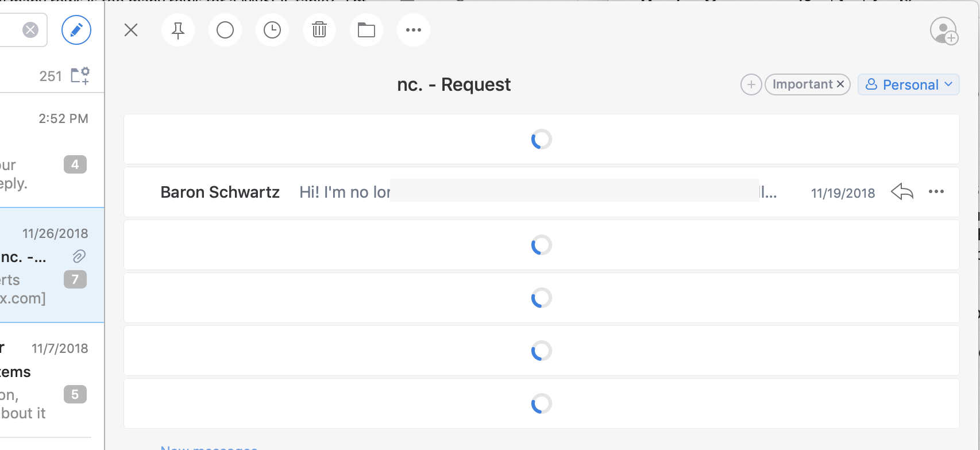Mark conversation as read with circle icon

coord(225,30)
